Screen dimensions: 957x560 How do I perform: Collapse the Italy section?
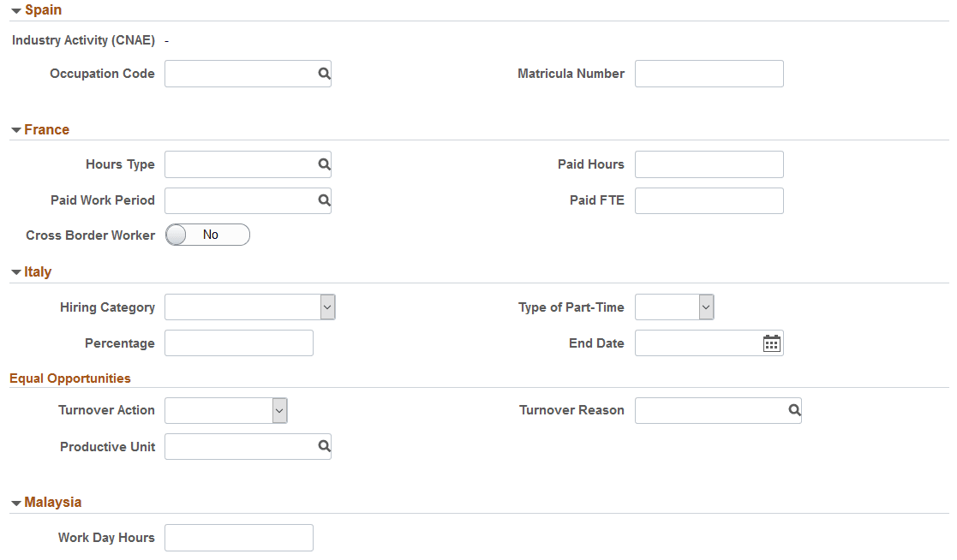click(15, 271)
